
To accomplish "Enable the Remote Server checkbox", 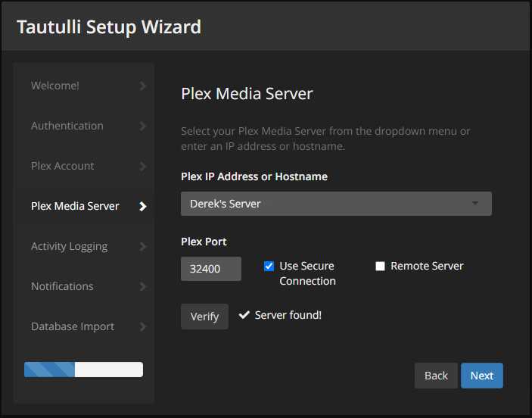I will point(381,266).
